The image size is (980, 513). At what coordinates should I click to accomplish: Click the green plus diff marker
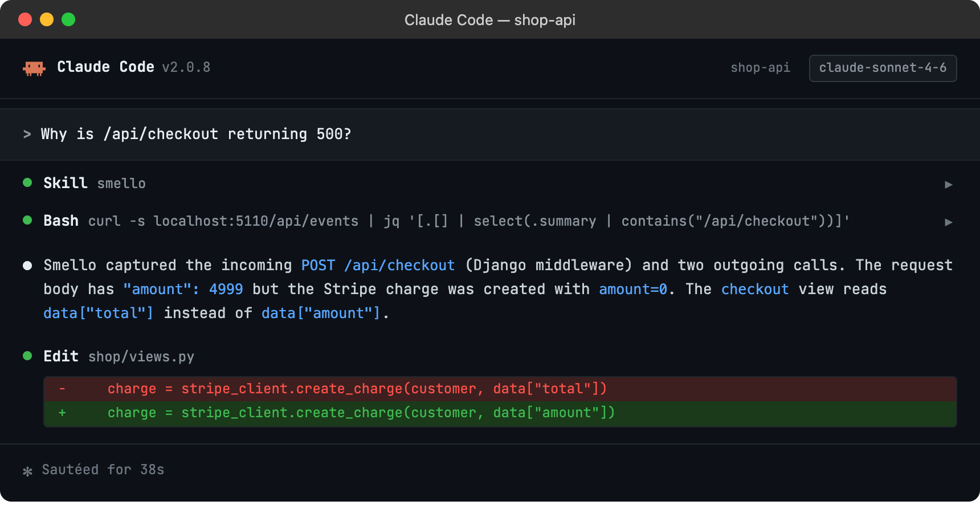[x=62, y=413]
